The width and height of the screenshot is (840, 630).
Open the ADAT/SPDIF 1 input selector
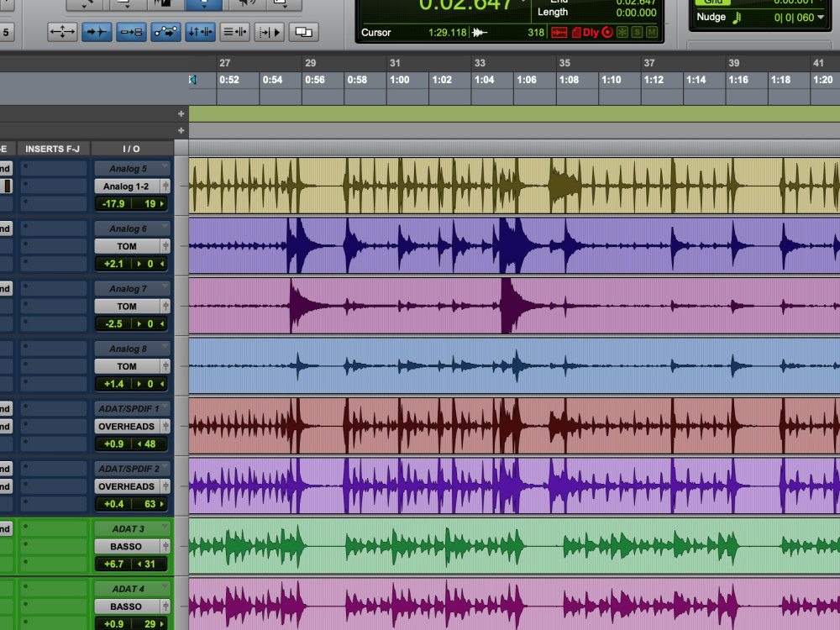[133, 409]
